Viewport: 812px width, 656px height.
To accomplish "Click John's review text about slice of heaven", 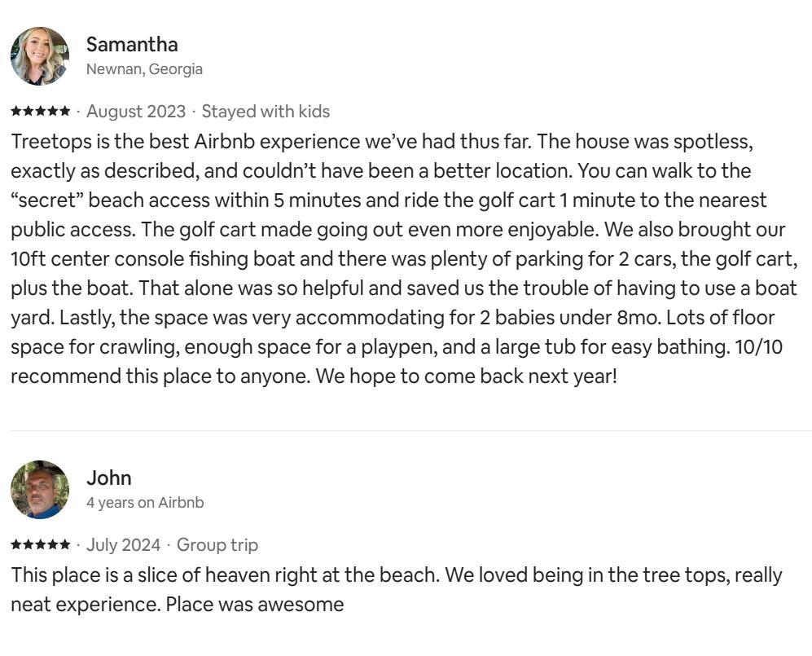I will pos(397,590).
